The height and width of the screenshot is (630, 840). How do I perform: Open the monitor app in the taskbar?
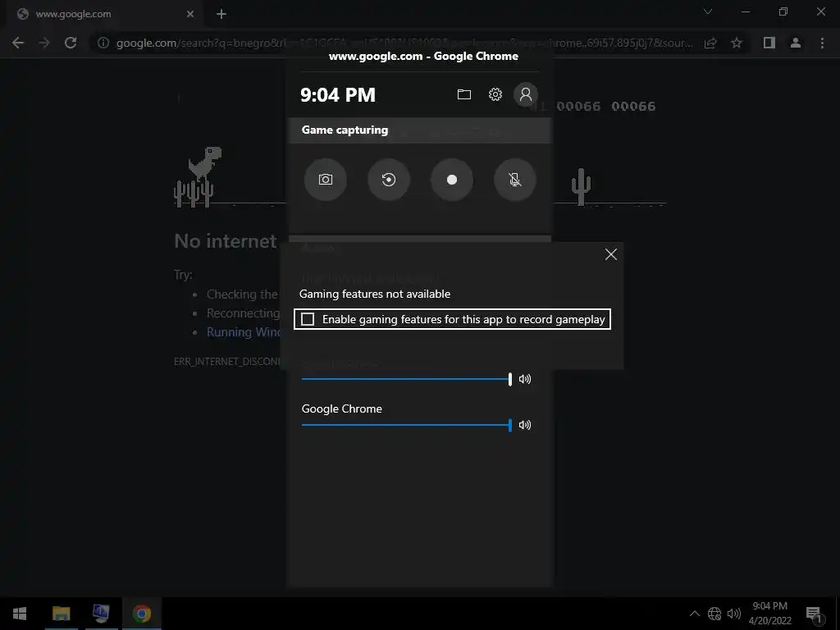point(101,614)
